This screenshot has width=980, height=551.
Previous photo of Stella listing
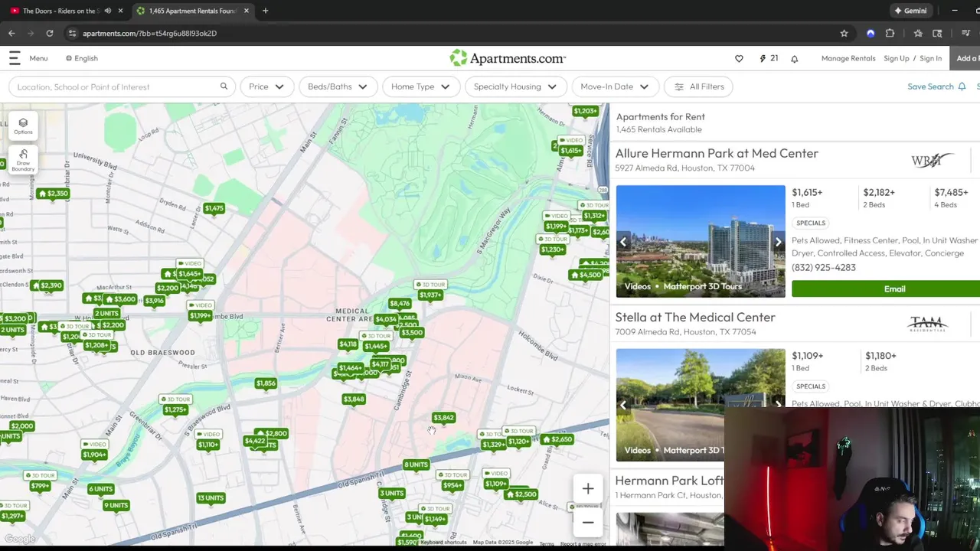pyautogui.click(x=623, y=404)
